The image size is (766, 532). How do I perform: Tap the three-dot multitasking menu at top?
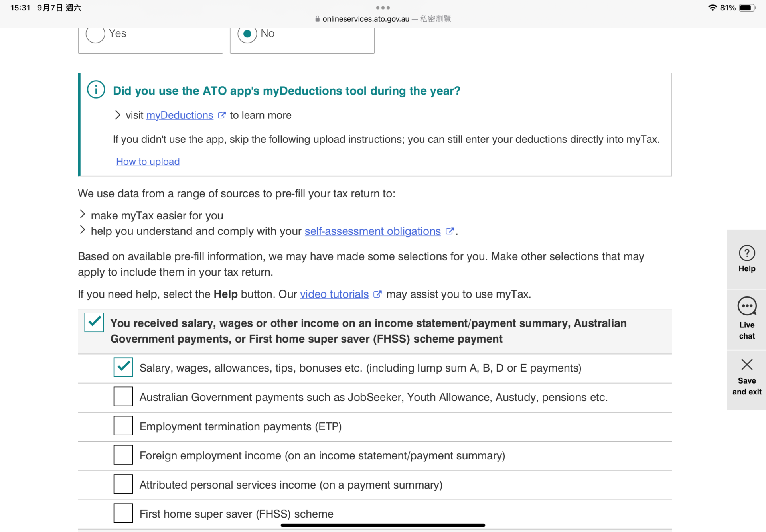[383, 8]
